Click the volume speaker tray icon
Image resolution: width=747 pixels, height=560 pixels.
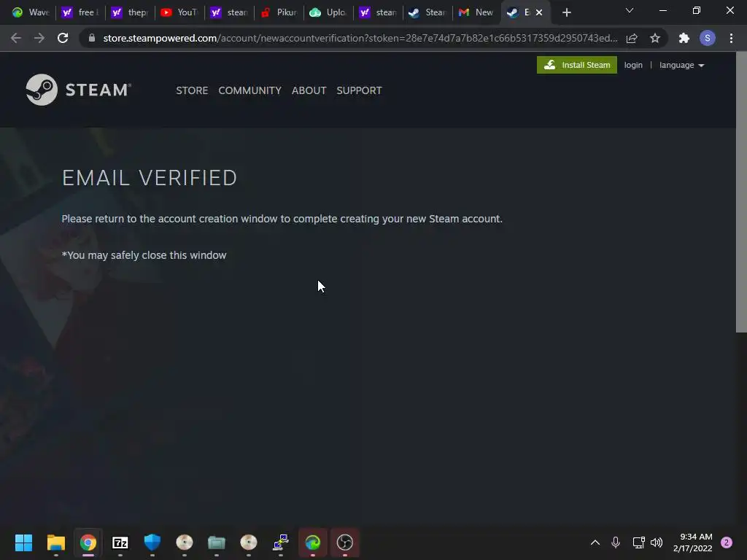657,542
